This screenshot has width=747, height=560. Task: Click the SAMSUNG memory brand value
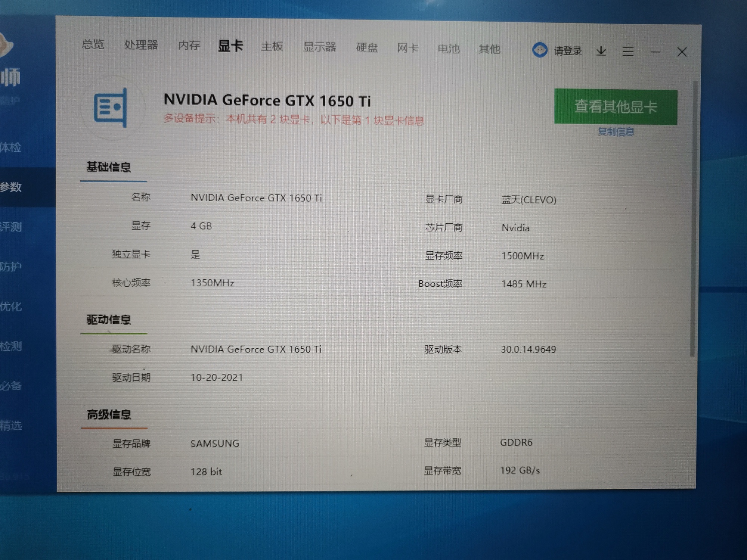pyautogui.click(x=215, y=443)
